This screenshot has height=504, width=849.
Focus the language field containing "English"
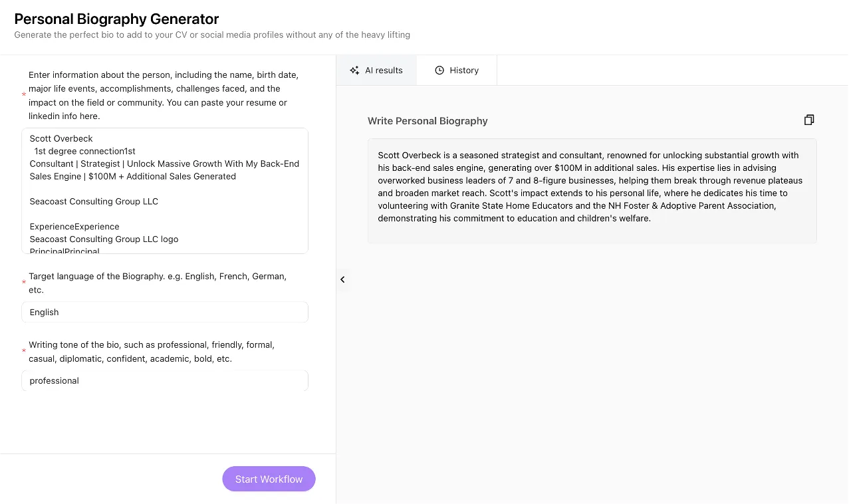164,313
